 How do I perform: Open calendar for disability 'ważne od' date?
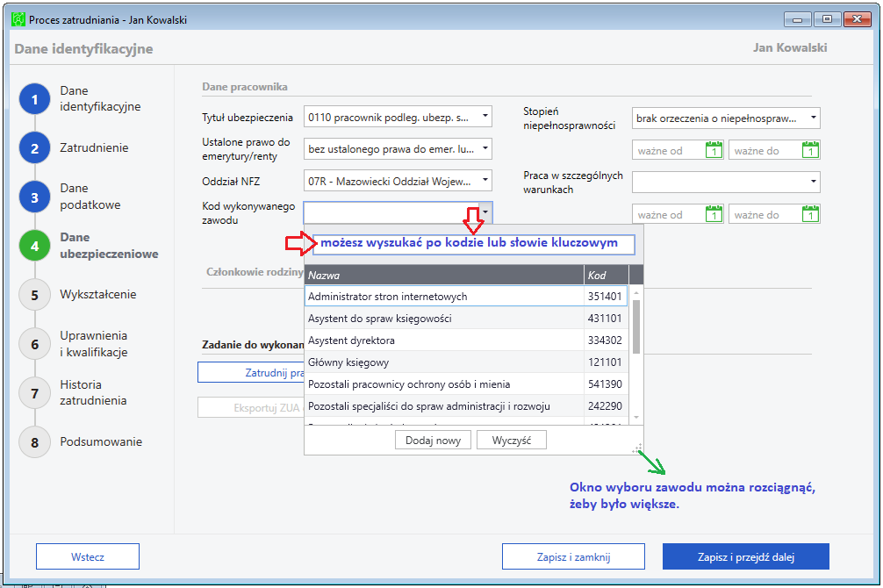(x=714, y=150)
